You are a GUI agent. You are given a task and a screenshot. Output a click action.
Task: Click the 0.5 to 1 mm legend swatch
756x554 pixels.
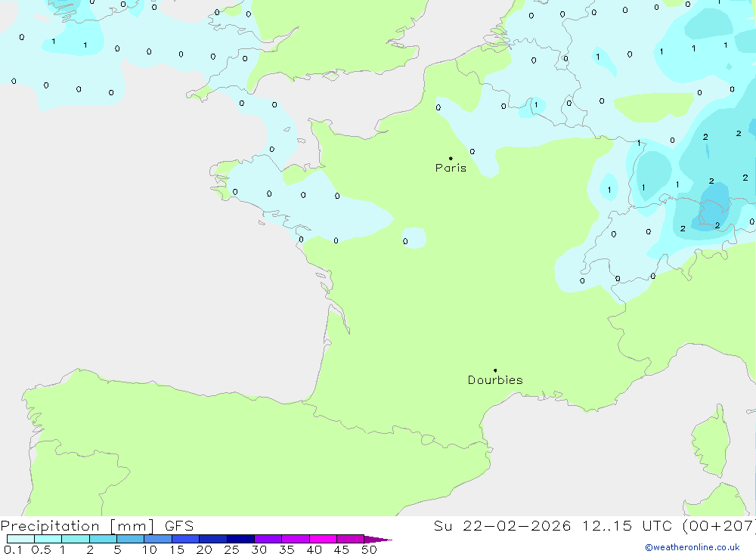pos(48,539)
